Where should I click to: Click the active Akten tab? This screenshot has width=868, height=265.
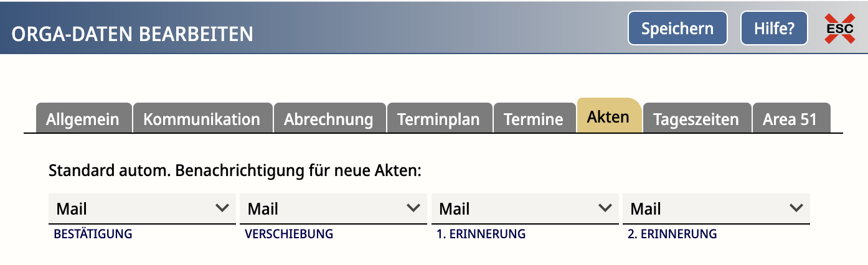[608, 116]
